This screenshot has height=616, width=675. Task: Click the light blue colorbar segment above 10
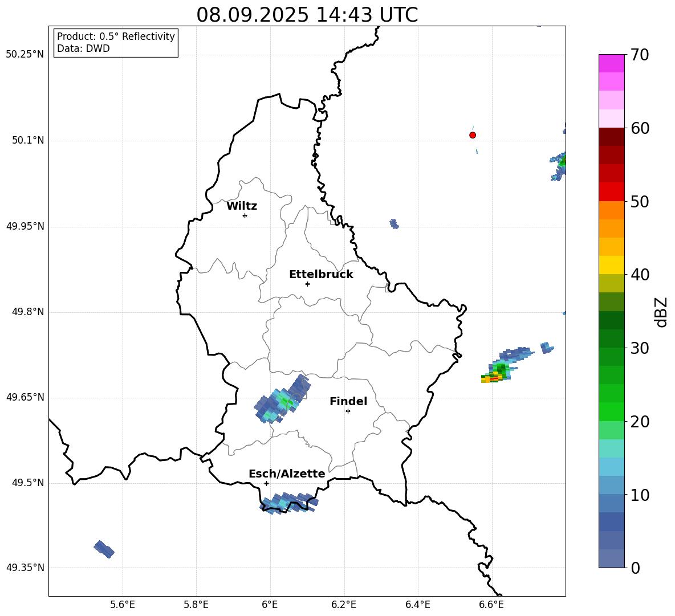point(612,486)
